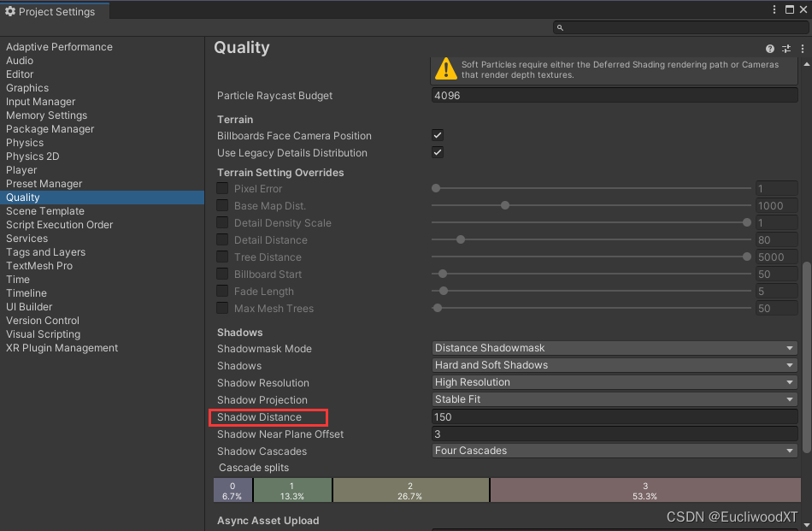
Task: Open Visual Scripting settings
Action: tap(43, 334)
